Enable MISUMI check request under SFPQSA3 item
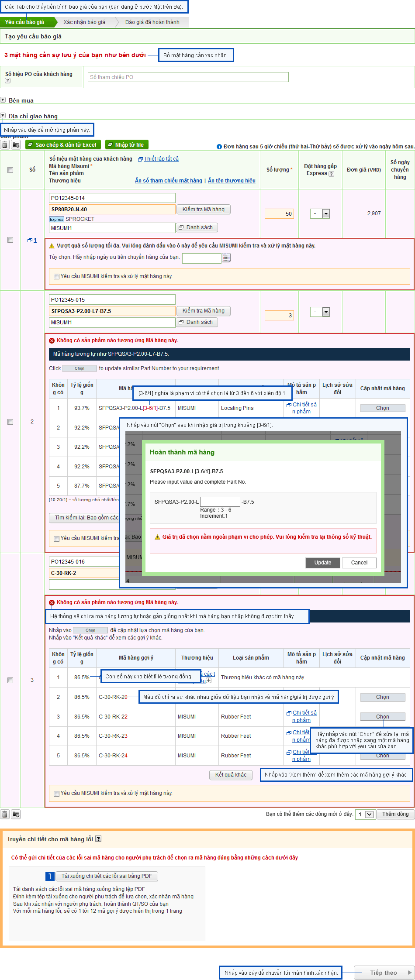This screenshot has width=415, height=980. click(56, 539)
